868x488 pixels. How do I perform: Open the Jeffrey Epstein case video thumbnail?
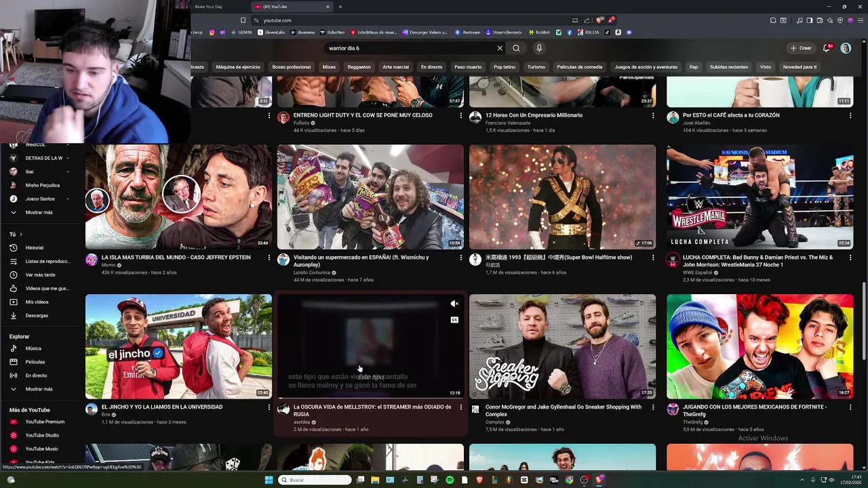(178, 197)
